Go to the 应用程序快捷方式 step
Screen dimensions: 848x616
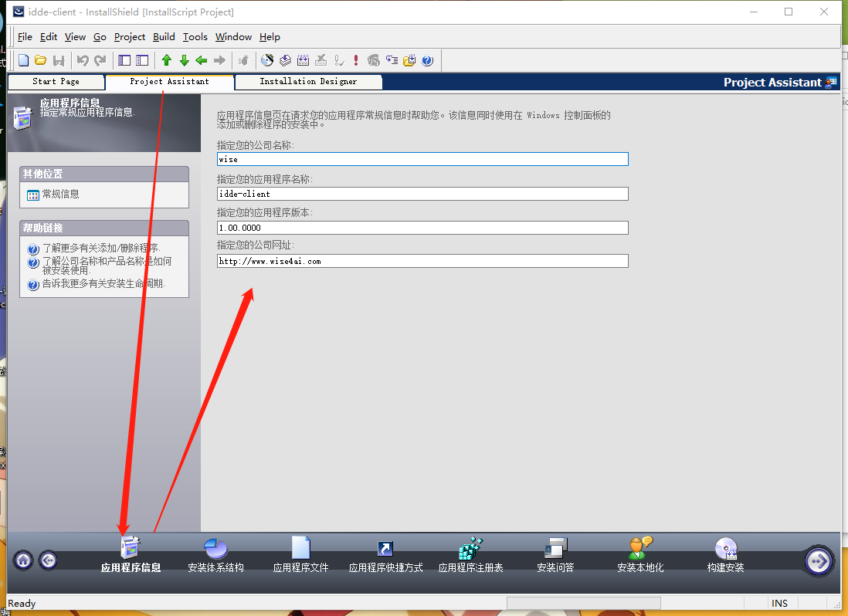(385, 555)
